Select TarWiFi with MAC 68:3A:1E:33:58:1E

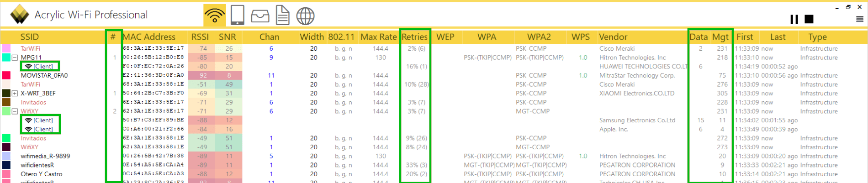pyautogui.click(x=434, y=84)
